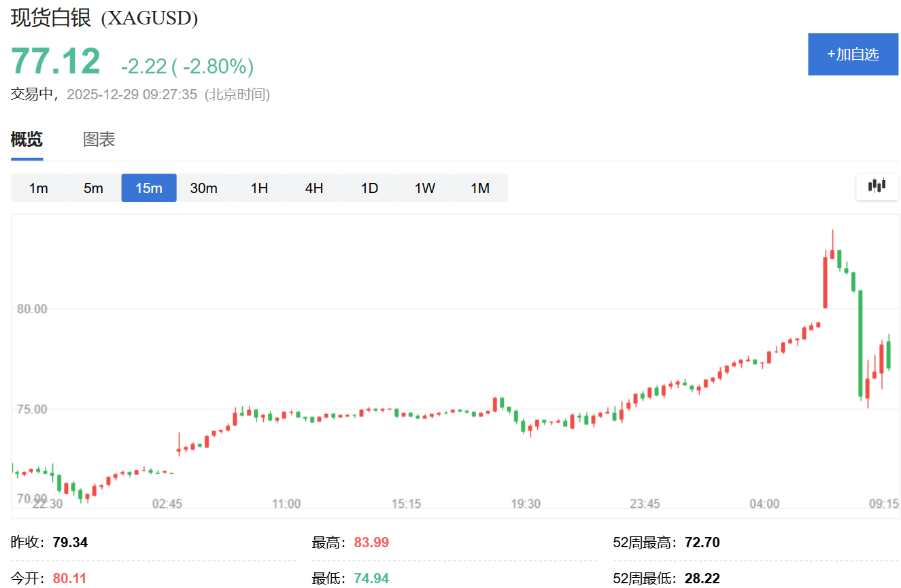This screenshot has width=901, height=588.
Task: Click the 80.00 price axis label
Action: click(x=32, y=309)
